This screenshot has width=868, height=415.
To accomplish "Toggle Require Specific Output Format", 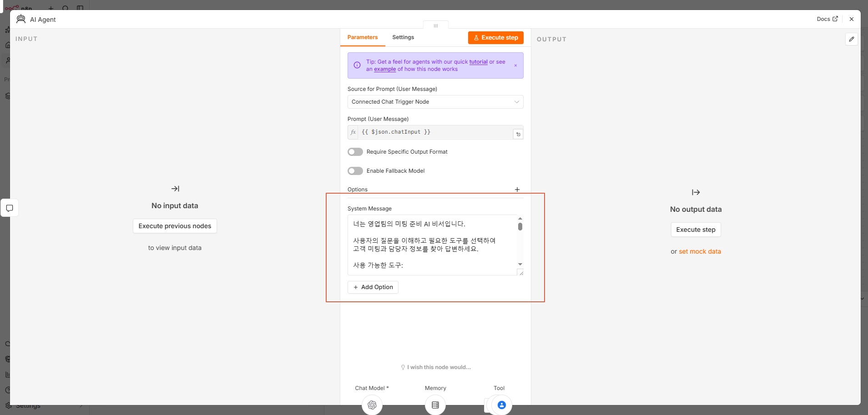I will 355,152.
